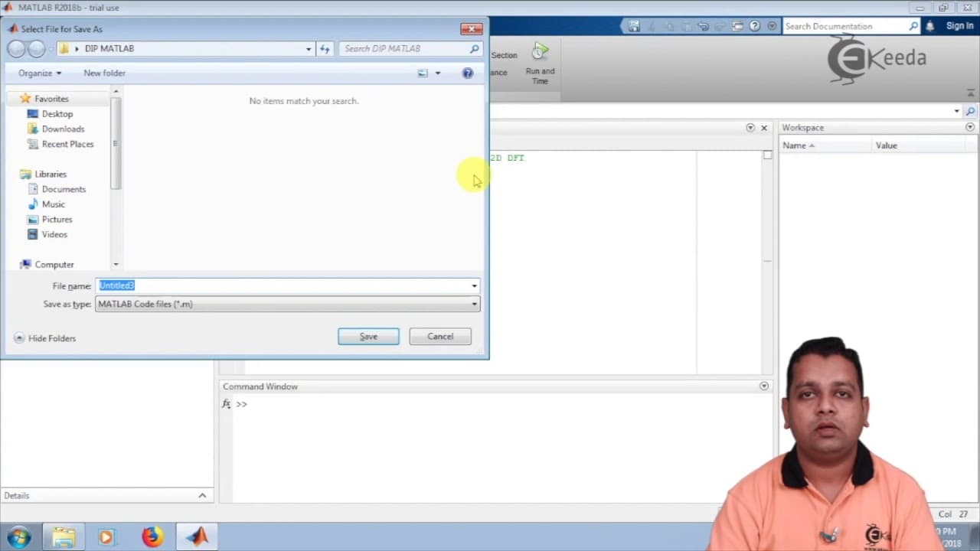Click navigation pane scroll down arrow
Viewport: 980px width, 551px height.
click(116, 265)
